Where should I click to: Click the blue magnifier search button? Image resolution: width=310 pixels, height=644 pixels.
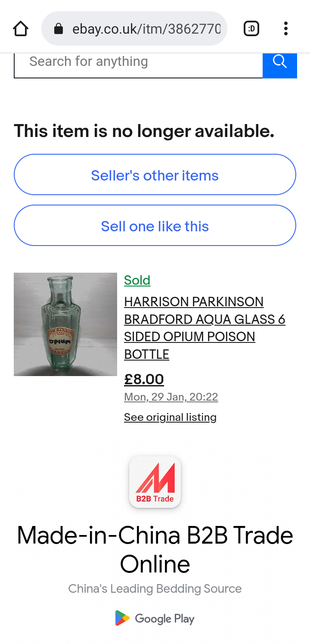[279, 63]
